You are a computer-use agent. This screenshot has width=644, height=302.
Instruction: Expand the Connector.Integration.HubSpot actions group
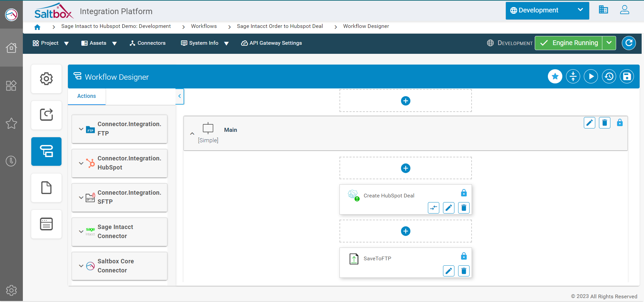[81, 163]
